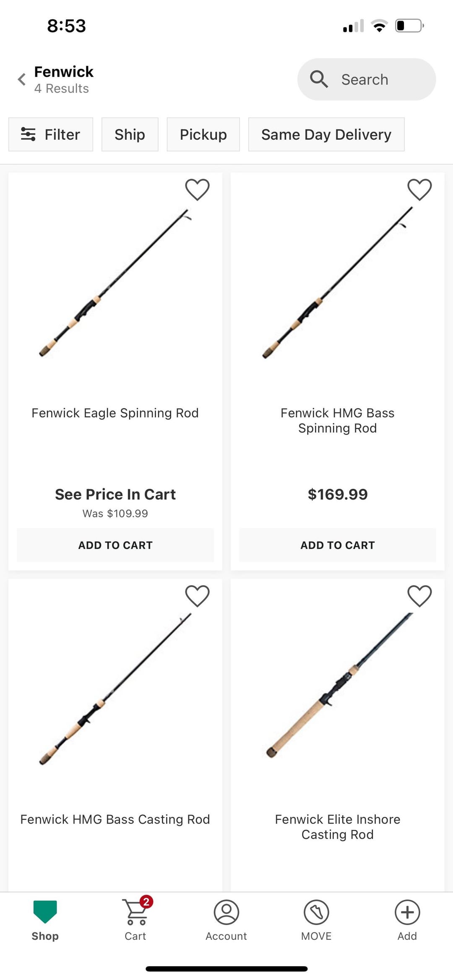
Task: Tap the back chevron next to Fenwick
Action: point(22,79)
